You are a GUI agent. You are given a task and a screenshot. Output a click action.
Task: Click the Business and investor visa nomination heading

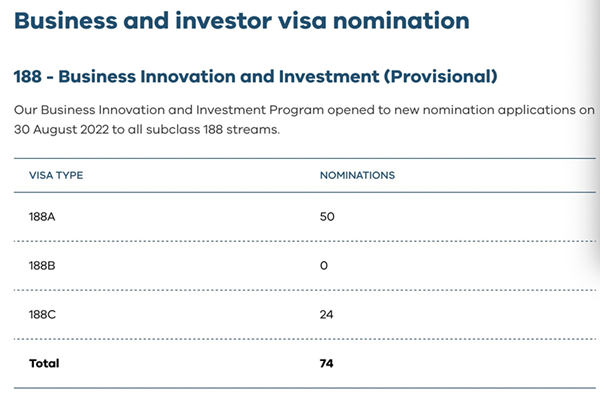[241, 21]
